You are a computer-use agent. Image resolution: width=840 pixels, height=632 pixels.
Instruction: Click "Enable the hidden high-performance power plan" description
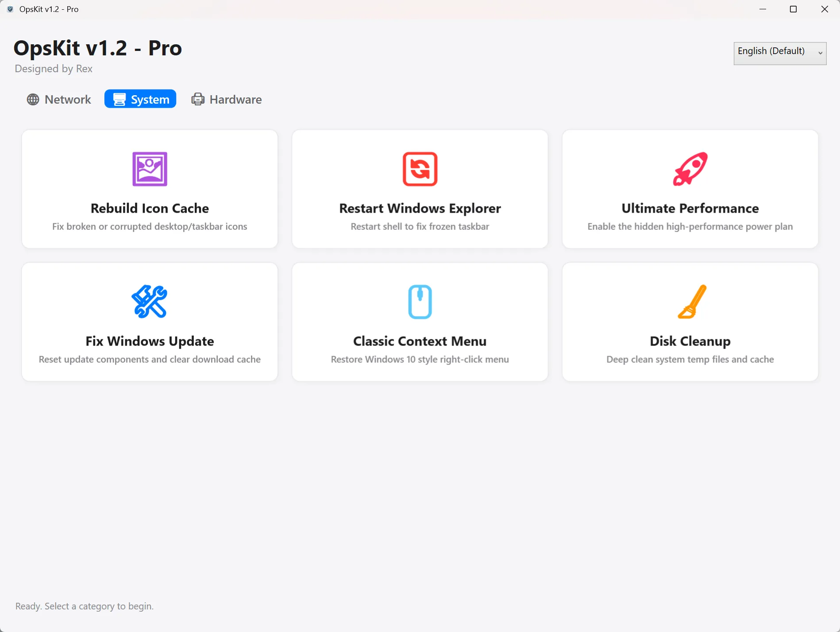point(690,226)
